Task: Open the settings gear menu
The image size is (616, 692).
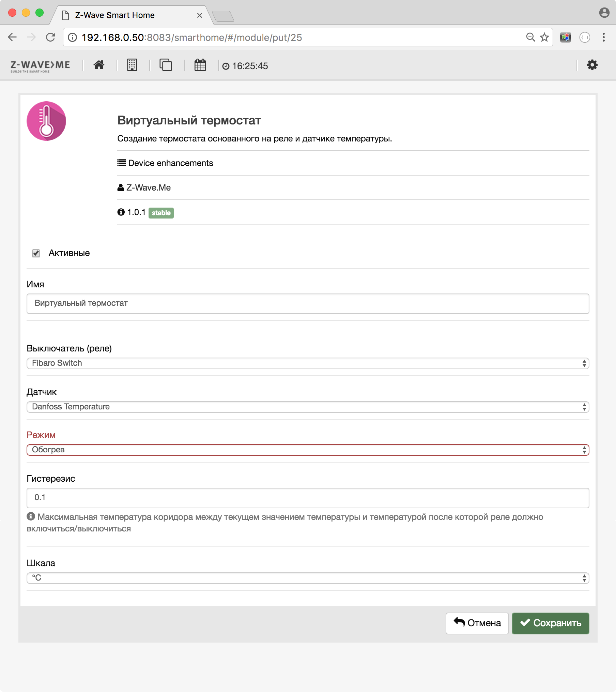Action: 592,65
